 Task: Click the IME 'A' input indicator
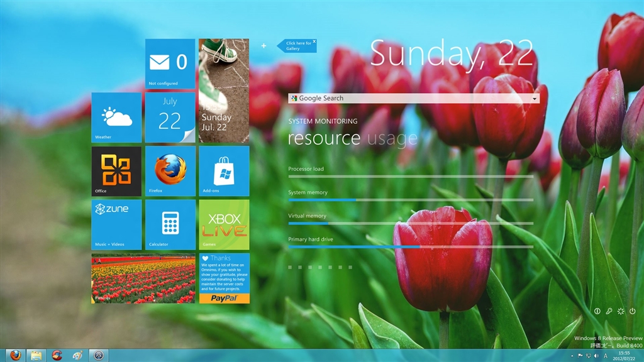click(x=606, y=356)
